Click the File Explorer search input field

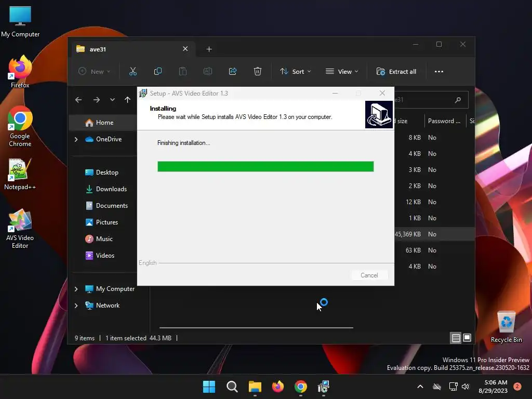[x=431, y=100]
